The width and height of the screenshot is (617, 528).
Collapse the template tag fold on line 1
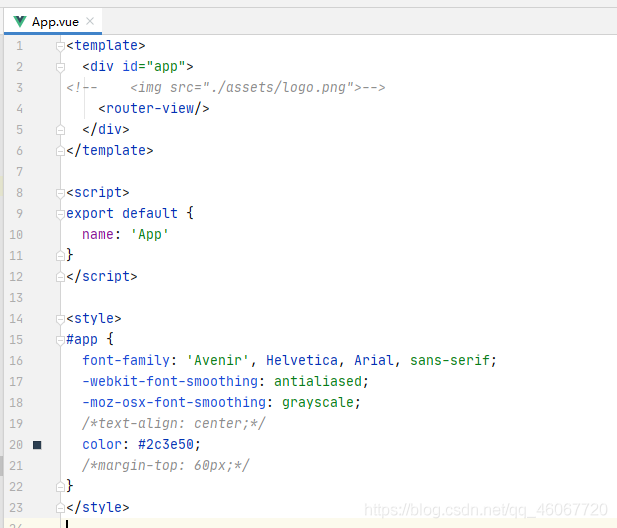click(60, 46)
